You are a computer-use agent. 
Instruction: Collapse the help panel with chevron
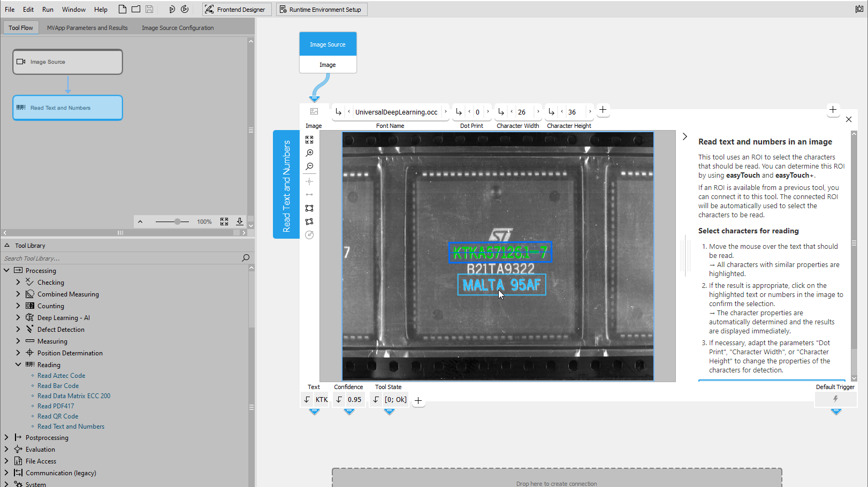coord(685,136)
